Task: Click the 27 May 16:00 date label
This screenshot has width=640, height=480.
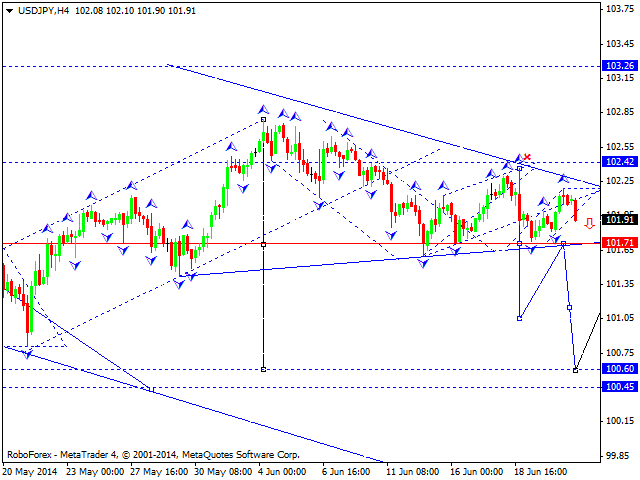Action: (160, 472)
